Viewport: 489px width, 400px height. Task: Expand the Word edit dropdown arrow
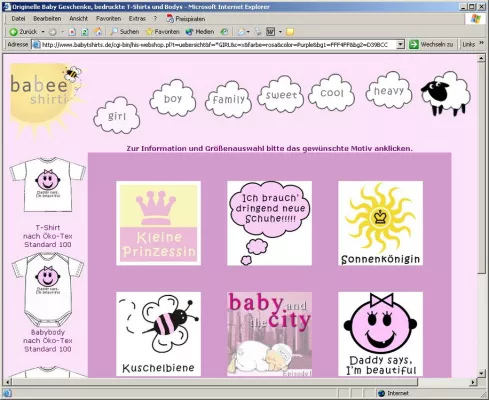280,32
